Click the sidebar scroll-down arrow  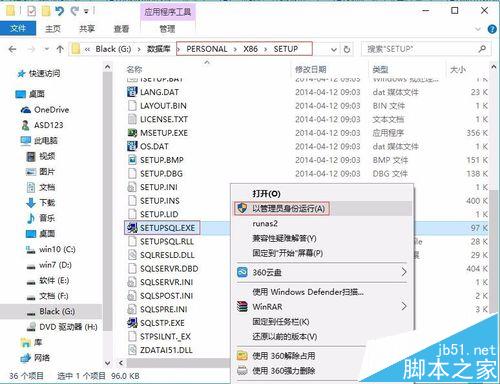point(107,363)
